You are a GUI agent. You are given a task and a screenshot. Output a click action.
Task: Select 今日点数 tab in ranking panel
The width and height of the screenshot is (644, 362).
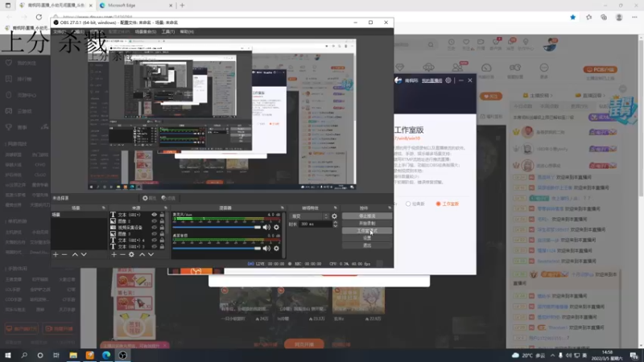(x=522, y=106)
